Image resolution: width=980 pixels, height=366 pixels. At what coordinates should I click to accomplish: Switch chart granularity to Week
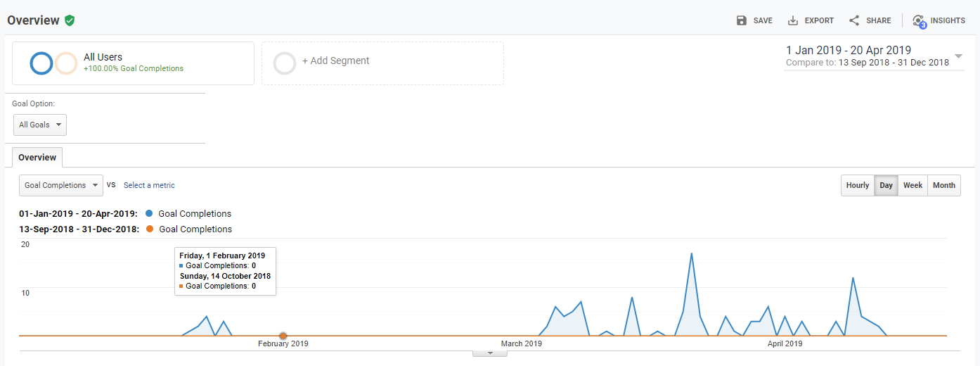913,185
